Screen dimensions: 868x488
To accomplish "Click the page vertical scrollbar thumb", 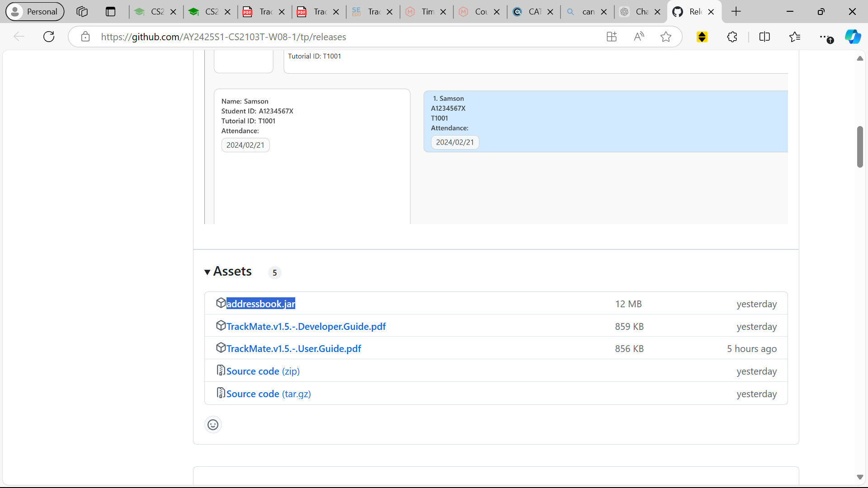I will pyautogui.click(x=860, y=147).
